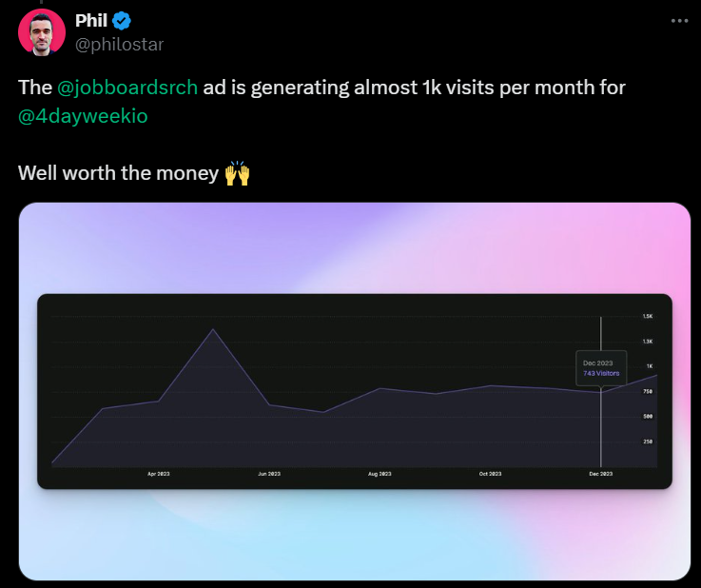This screenshot has height=588, width=701.
Task: Click the Aug 2023 x-axis label
Action: pyautogui.click(x=379, y=473)
